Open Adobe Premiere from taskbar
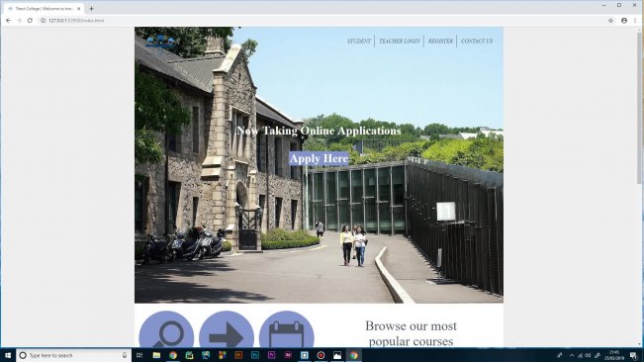This screenshot has width=644, height=362. tap(271, 355)
